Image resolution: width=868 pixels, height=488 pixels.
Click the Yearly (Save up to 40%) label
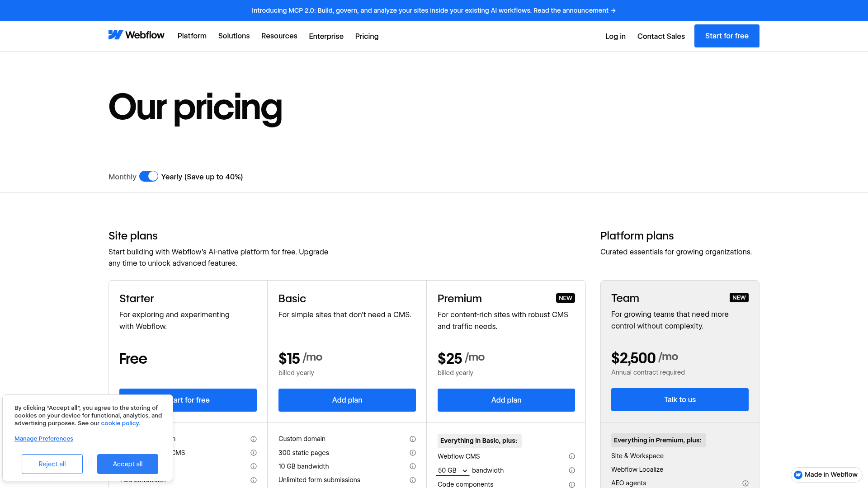point(202,177)
